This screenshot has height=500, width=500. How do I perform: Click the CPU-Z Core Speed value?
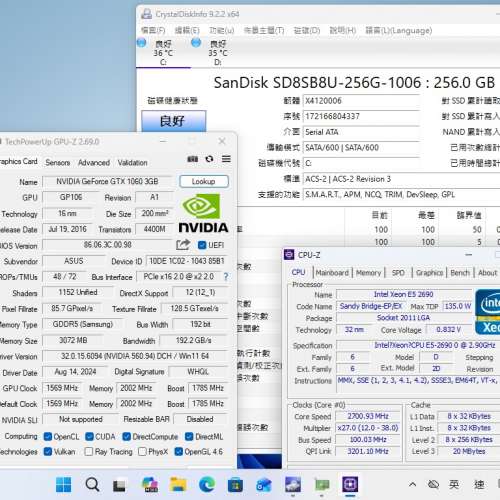click(x=368, y=416)
